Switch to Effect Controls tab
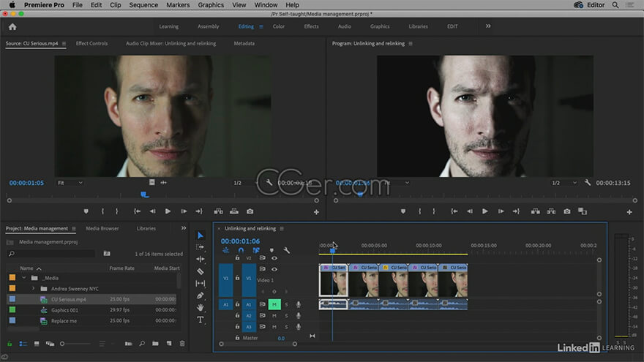 pyautogui.click(x=91, y=43)
